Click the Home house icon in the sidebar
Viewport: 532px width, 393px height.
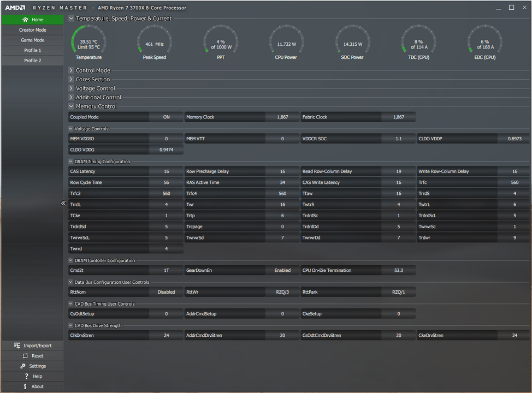tap(25, 20)
